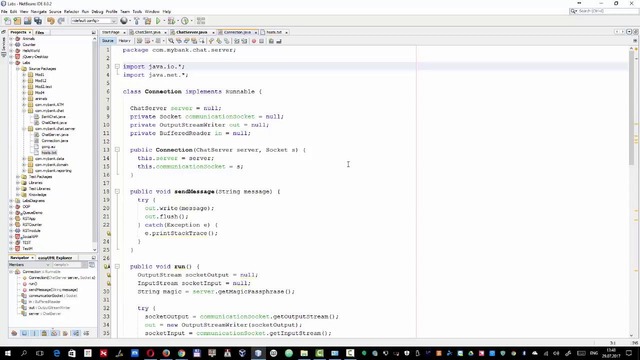This screenshot has height=360, width=640.
Task: Toggle Show Static Members filter in Navigator
Action: click(35, 333)
